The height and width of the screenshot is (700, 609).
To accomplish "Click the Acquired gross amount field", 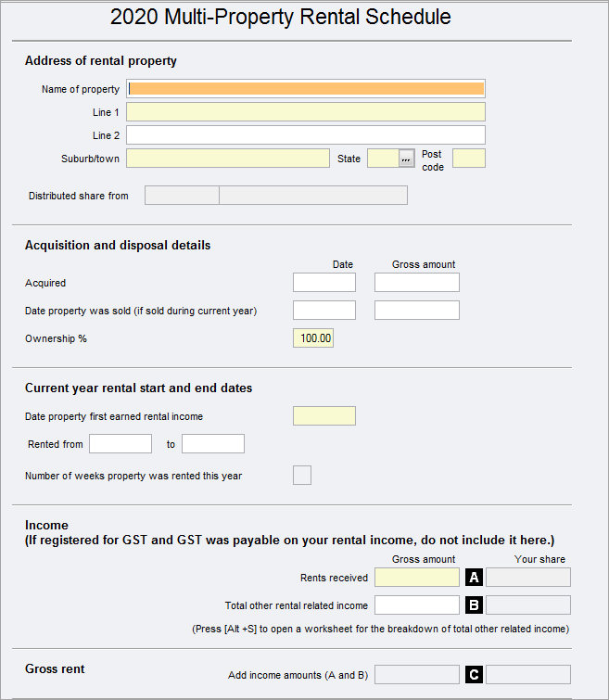I will 417,283.
